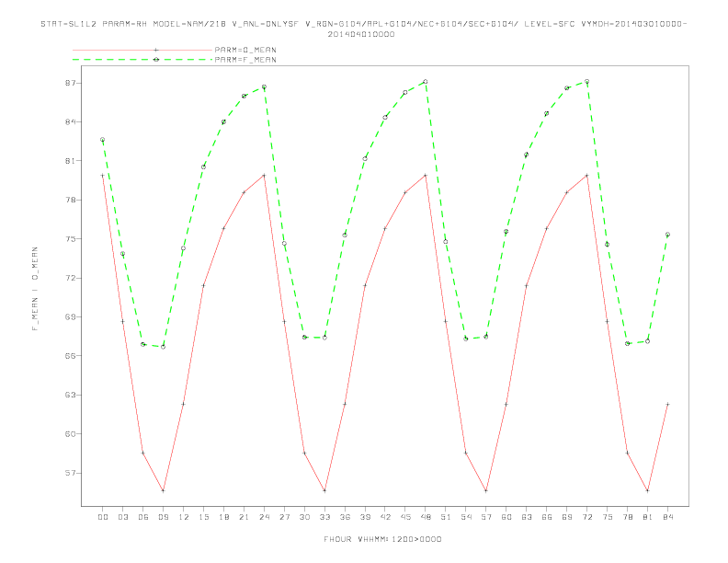
Task: Select the red O_MEAN legend line sample
Action: coord(142,50)
